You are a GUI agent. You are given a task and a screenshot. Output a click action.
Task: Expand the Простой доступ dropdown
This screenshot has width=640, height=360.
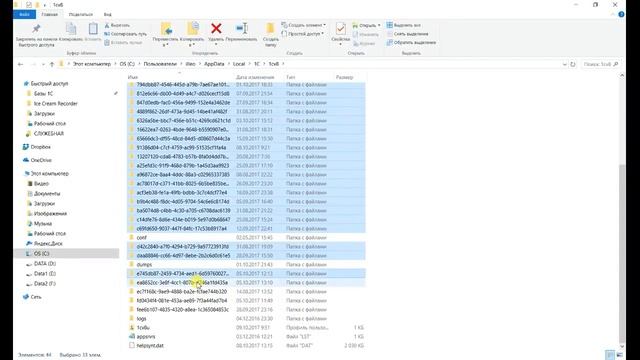[x=322, y=33]
